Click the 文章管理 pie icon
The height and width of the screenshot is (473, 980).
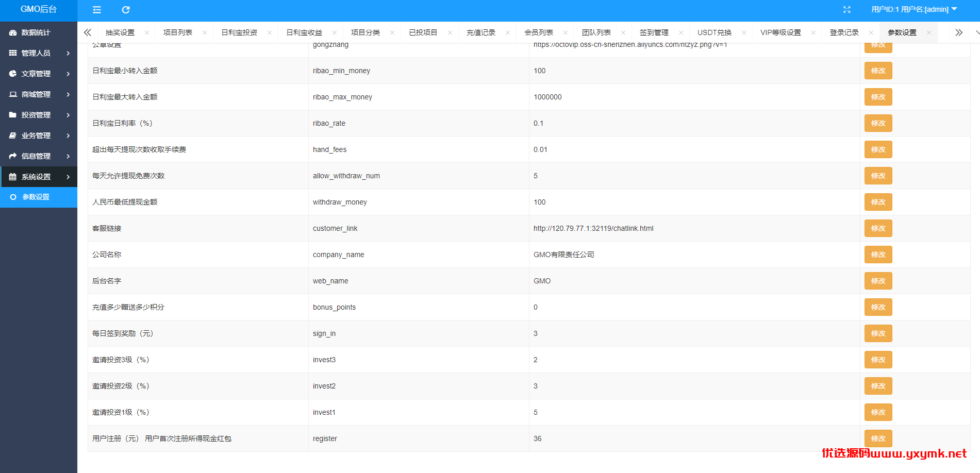13,74
